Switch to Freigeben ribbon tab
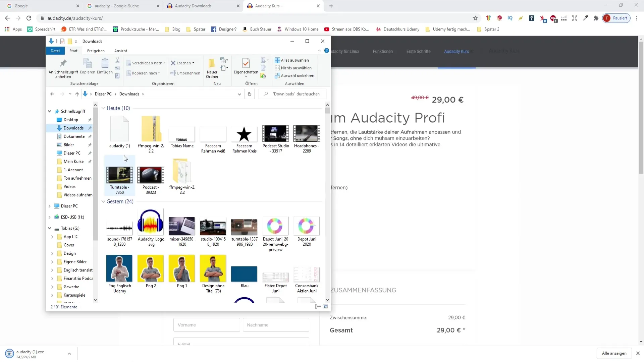The width and height of the screenshot is (644, 362). coord(96,51)
